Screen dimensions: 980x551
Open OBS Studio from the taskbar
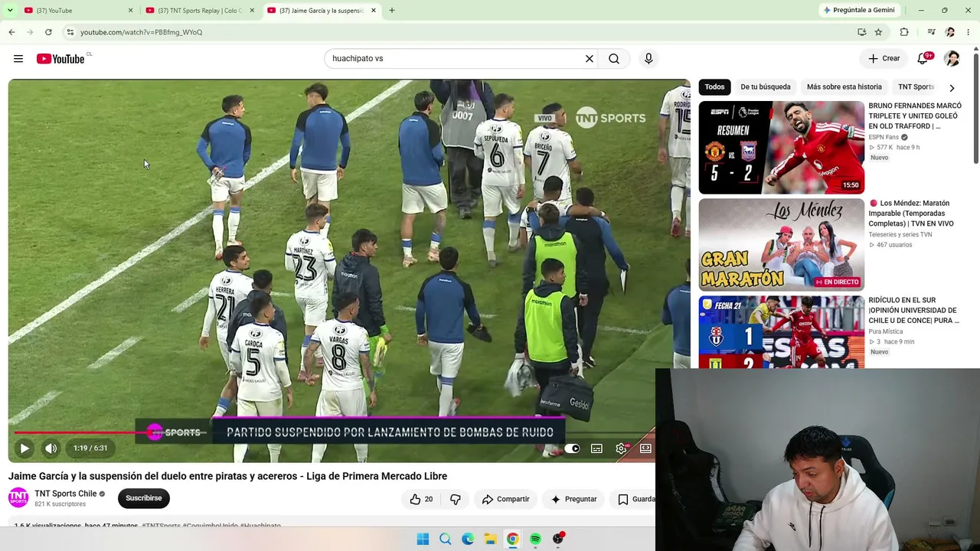click(x=558, y=539)
